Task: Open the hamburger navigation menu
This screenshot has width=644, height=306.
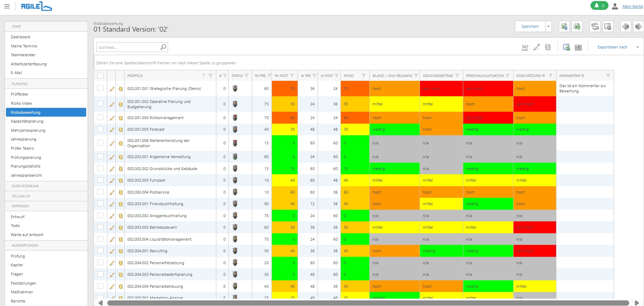Action: (x=7, y=6)
